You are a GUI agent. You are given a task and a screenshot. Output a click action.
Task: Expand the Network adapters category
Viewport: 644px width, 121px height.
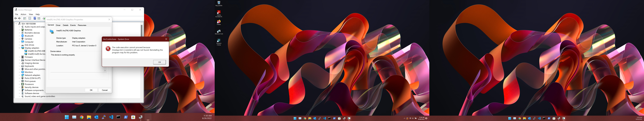pyautogui.click(x=19, y=75)
